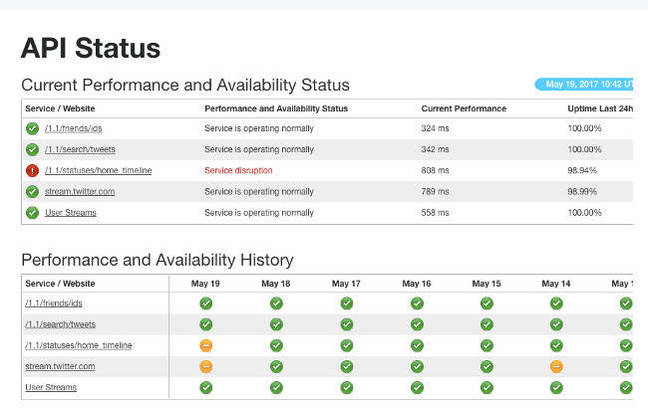648x408 pixels.
Task: Click the '789 ms' performance value
Action: point(435,191)
